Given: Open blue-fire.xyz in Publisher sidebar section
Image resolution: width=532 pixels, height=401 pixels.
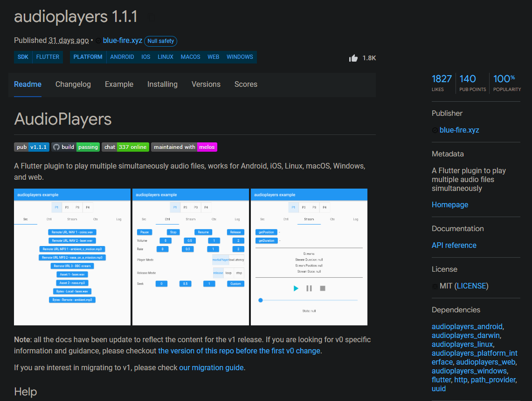Looking at the screenshot, I should [x=459, y=130].
